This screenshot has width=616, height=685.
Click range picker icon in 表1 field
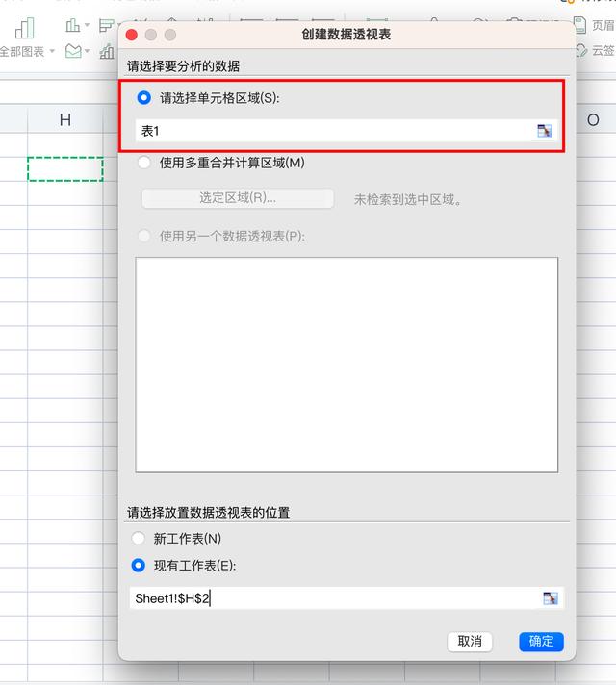(x=545, y=131)
